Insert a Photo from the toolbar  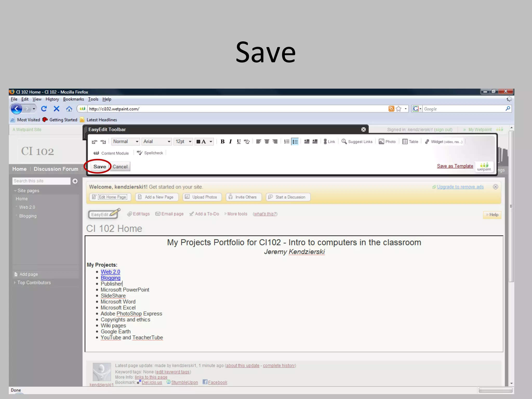(x=387, y=142)
